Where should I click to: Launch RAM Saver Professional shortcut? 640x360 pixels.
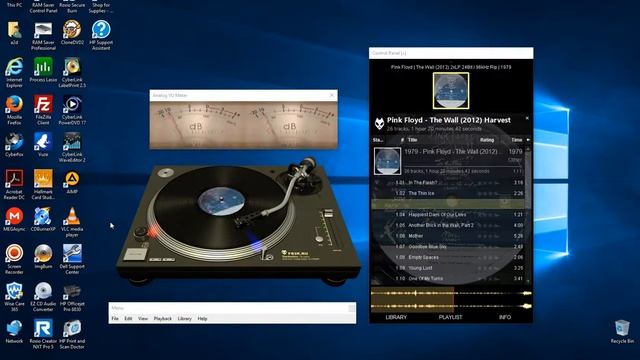[43, 36]
